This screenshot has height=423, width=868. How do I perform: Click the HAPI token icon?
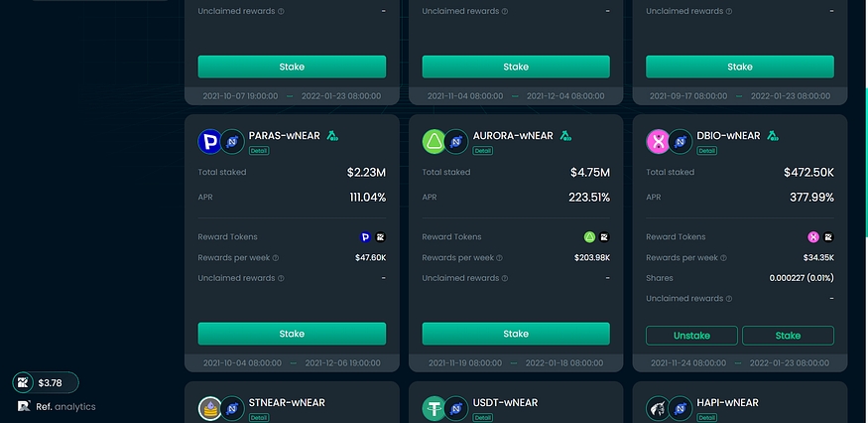pos(658,409)
